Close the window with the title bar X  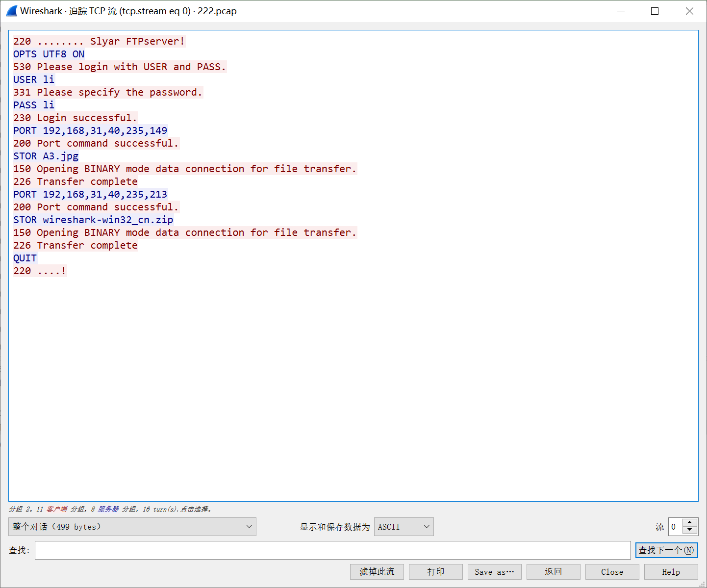click(x=689, y=11)
